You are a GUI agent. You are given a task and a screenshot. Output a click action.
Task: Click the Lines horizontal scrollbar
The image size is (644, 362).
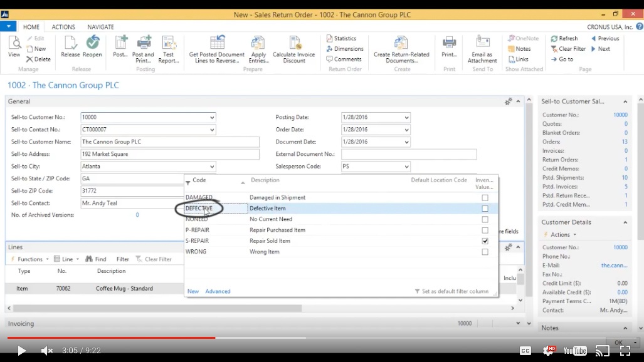(x=157, y=308)
